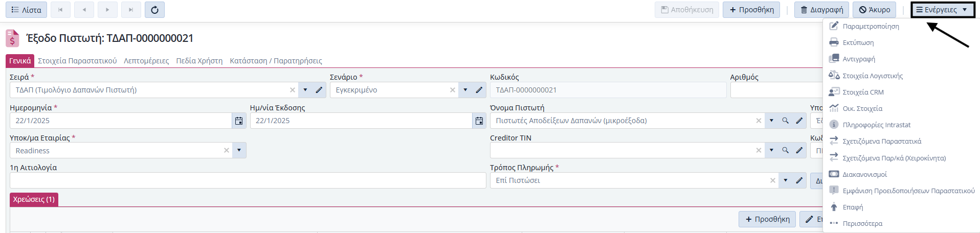Viewport: 980px width, 233px height.
Task: Click the first record navigation button
Action: point(60,10)
